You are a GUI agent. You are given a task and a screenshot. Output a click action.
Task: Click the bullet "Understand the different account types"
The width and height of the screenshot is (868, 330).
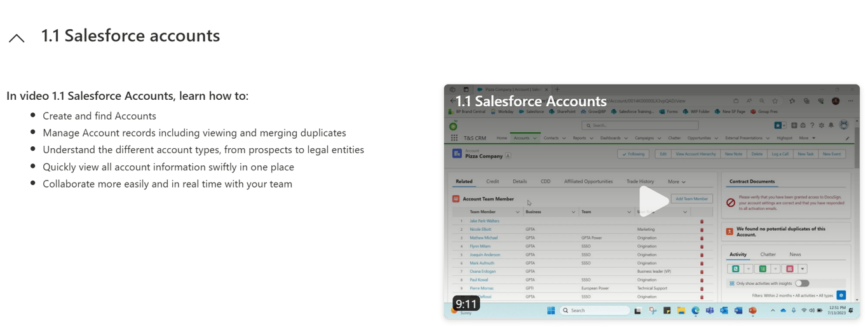point(203,150)
